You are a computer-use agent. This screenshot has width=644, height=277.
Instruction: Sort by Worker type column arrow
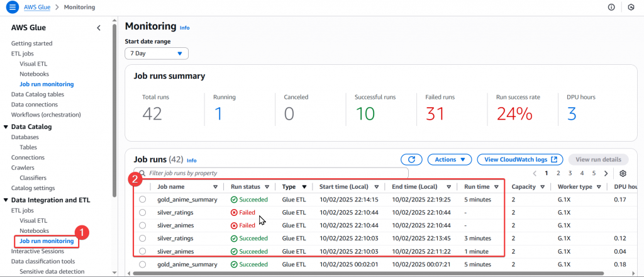pos(599,186)
